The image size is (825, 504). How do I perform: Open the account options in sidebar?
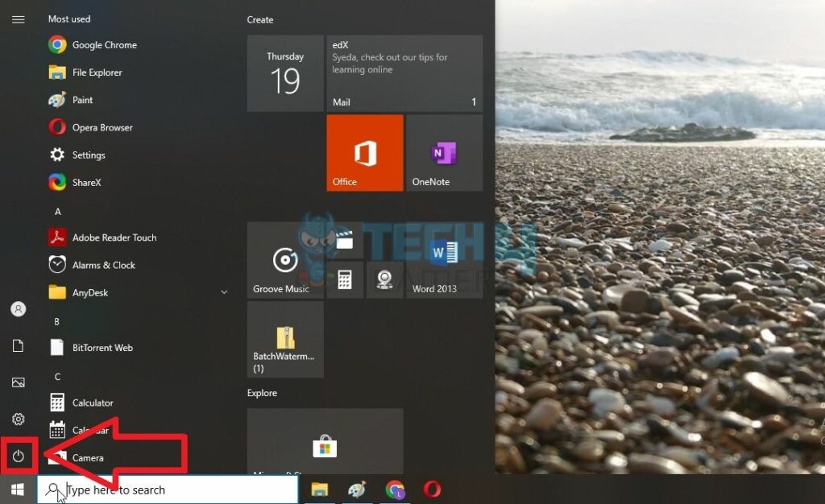[18, 308]
